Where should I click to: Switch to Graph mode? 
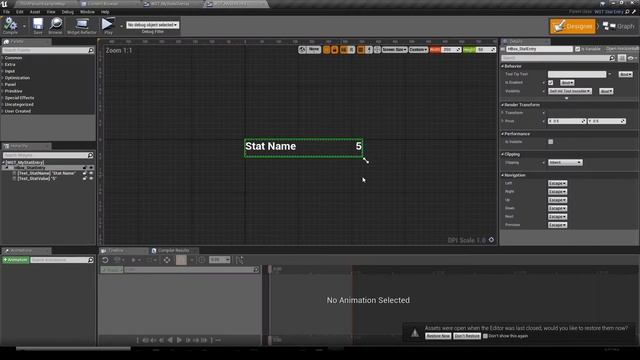[x=619, y=26]
